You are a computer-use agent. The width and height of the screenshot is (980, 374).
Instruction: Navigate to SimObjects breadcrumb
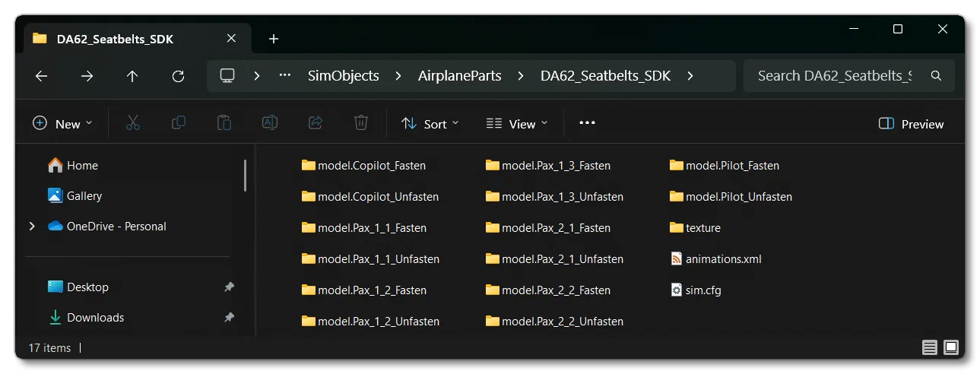[x=343, y=76]
